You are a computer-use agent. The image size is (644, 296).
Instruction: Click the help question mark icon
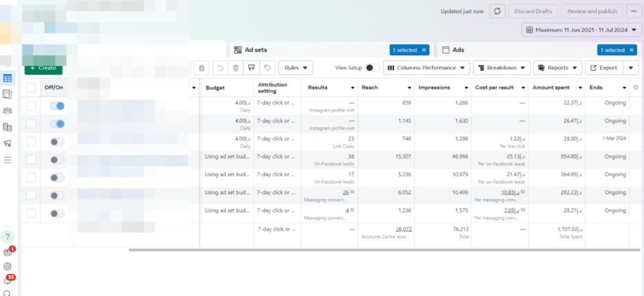point(8,237)
